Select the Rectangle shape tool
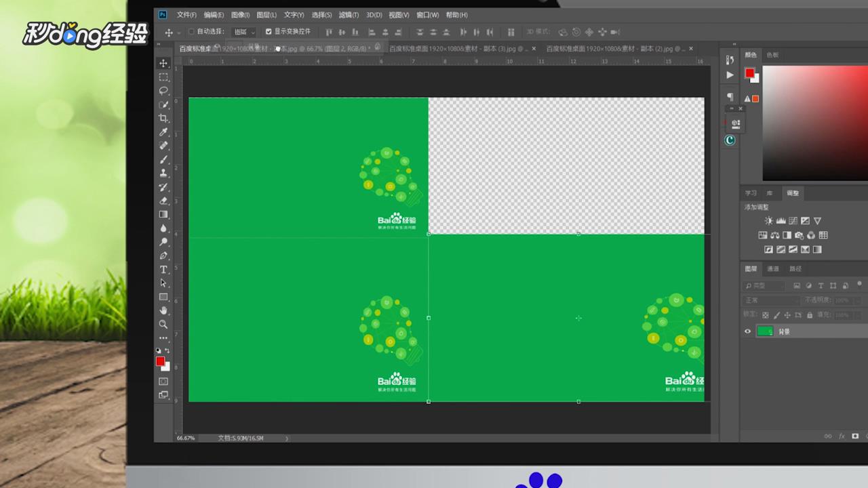 [163, 297]
